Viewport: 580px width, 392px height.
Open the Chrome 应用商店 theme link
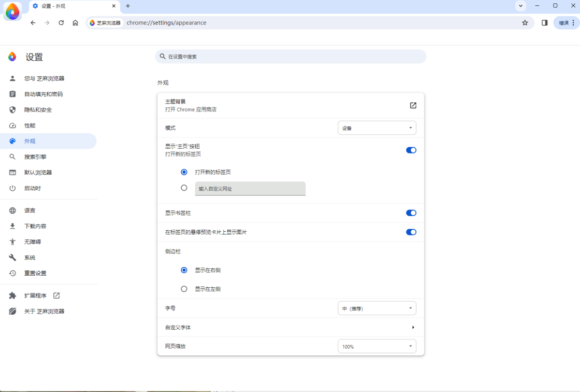[413, 105]
